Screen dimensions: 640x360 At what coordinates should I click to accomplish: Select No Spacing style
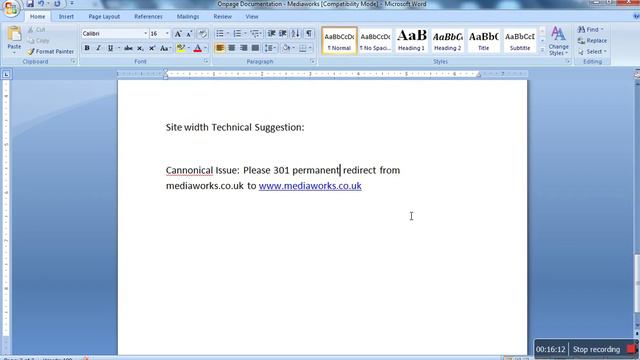coord(375,41)
